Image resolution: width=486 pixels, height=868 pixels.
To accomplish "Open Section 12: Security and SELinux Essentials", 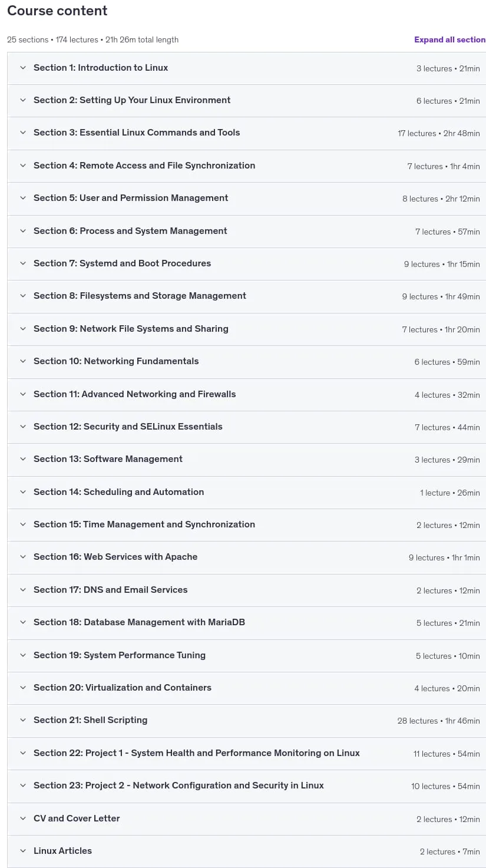I will pos(246,427).
